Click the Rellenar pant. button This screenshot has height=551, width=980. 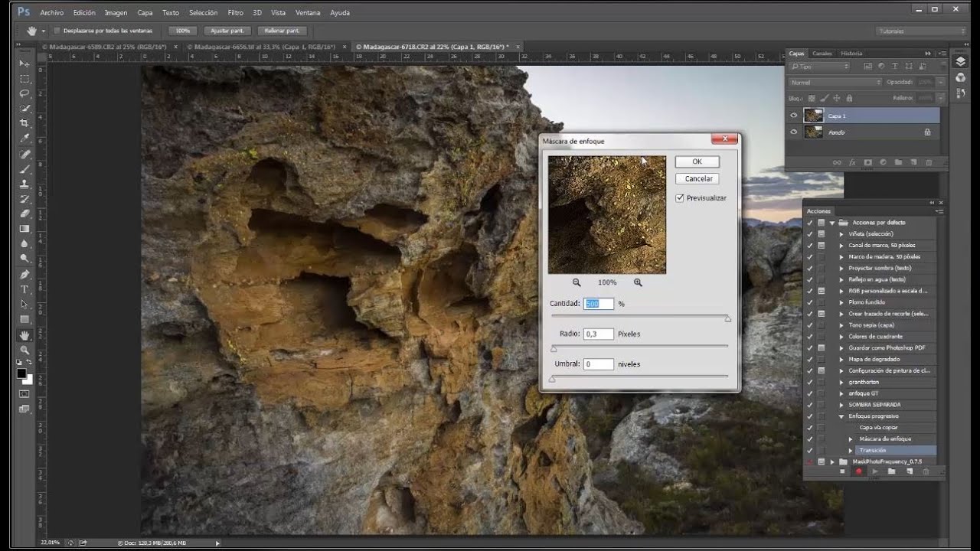(283, 31)
